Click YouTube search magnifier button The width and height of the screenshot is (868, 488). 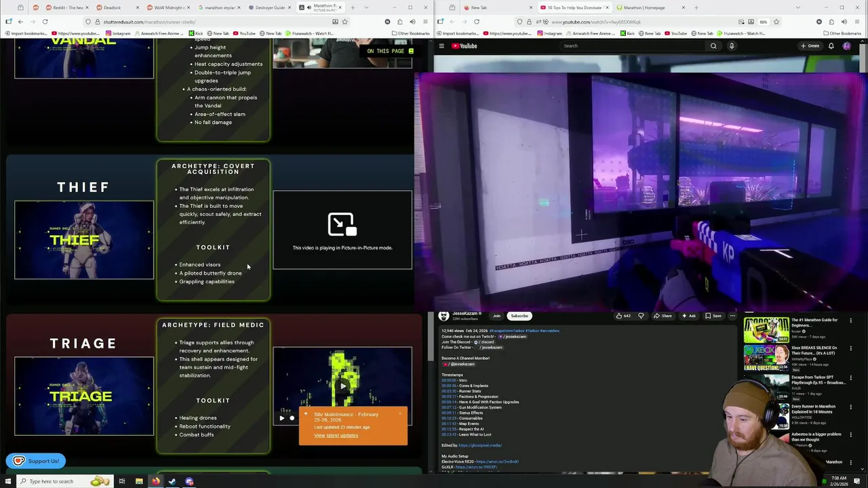[713, 46]
